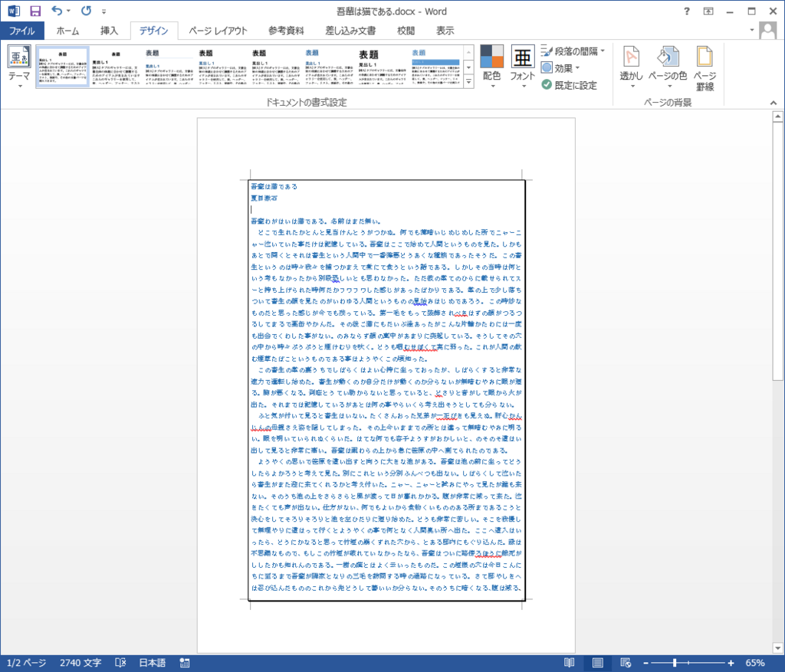
Task: Switch to the ホーム tab
Action: pyautogui.click(x=67, y=31)
